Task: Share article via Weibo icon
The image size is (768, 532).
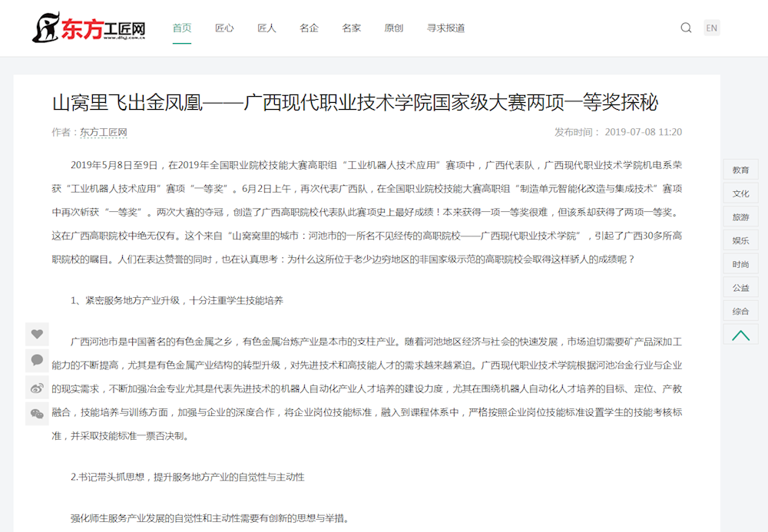Action: point(37,387)
